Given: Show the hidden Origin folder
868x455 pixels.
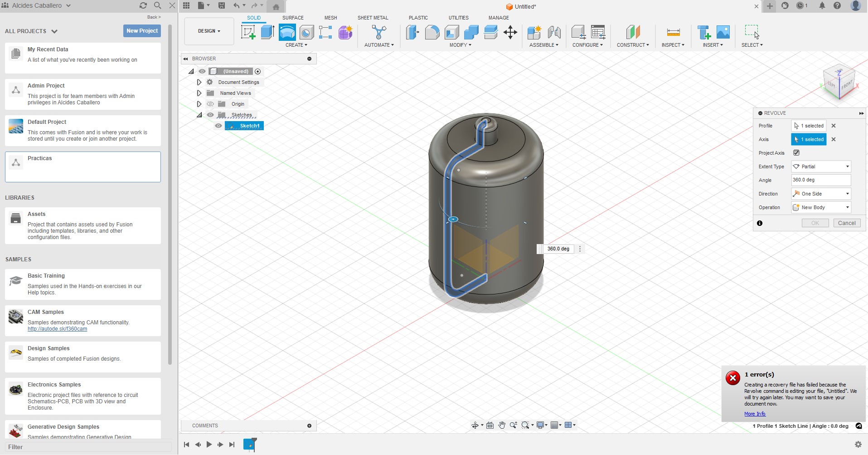Looking at the screenshot, I should click(x=210, y=104).
